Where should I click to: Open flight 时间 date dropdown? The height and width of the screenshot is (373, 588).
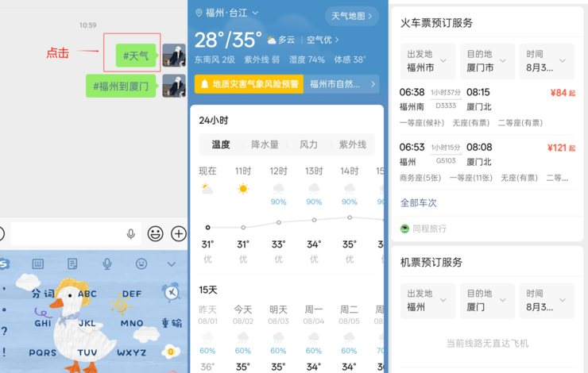[546, 299]
